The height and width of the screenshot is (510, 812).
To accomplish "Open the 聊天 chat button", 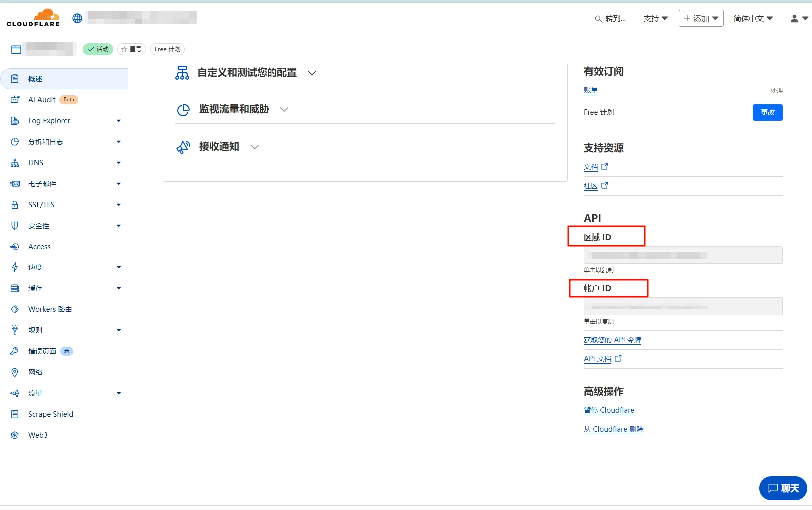I will (783, 488).
